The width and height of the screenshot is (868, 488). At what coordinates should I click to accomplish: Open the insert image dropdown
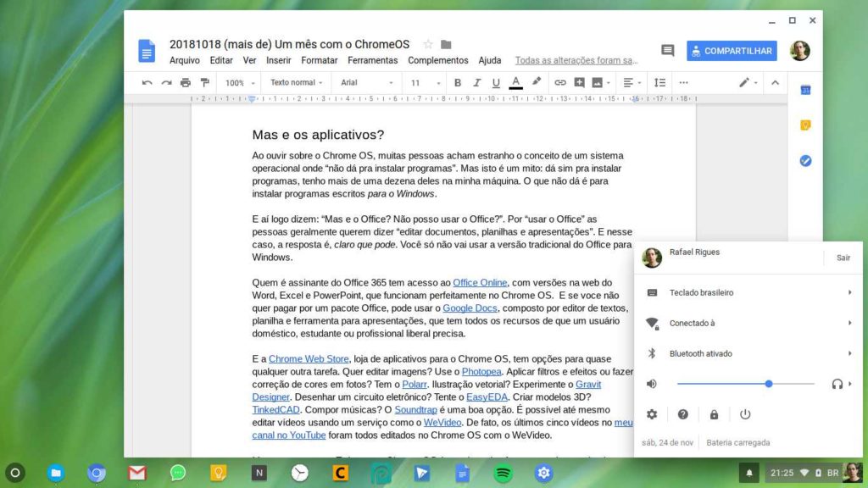tap(601, 83)
